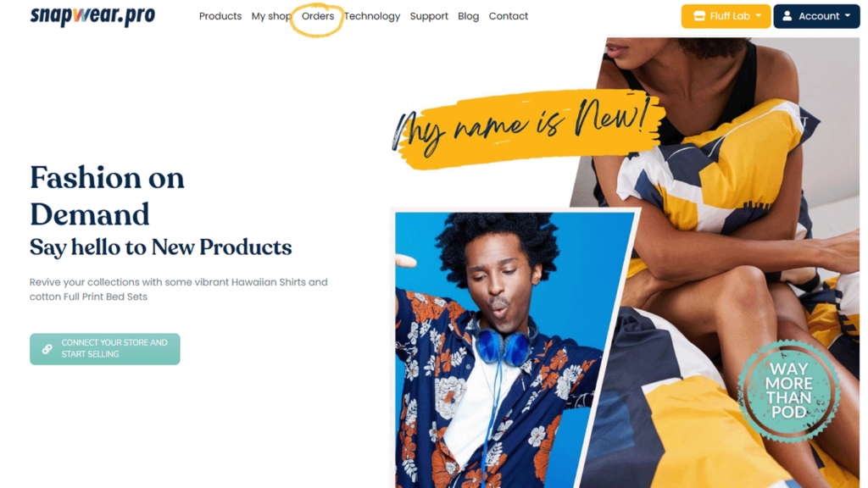Click the My name is New banner
Image resolution: width=868 pixels, height=488 pixels.
[526, 129]
